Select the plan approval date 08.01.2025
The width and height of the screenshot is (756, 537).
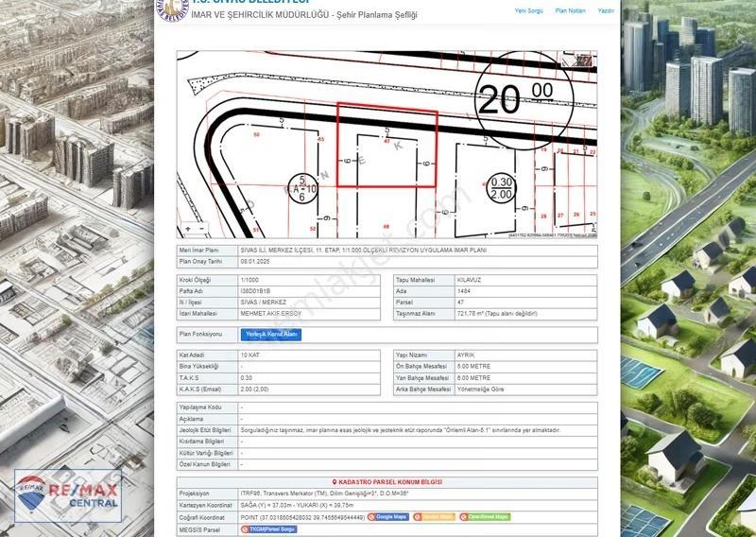pos(255,262)
